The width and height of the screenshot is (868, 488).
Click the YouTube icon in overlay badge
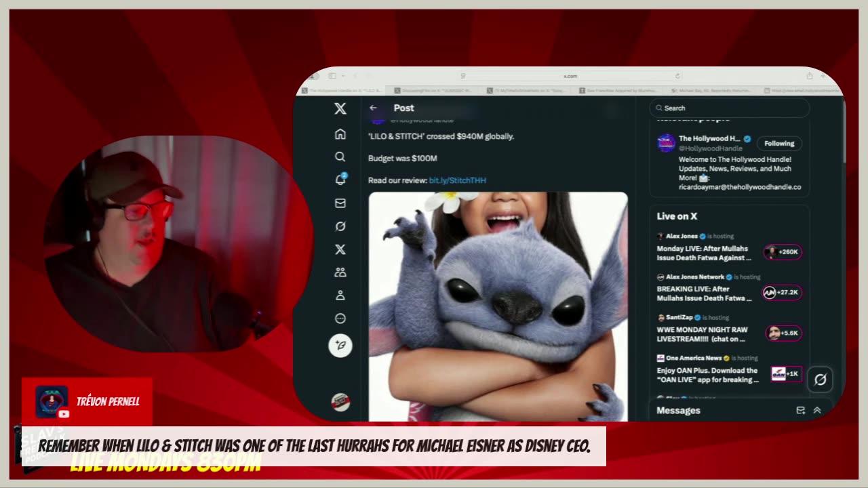[x=64, y=414]
